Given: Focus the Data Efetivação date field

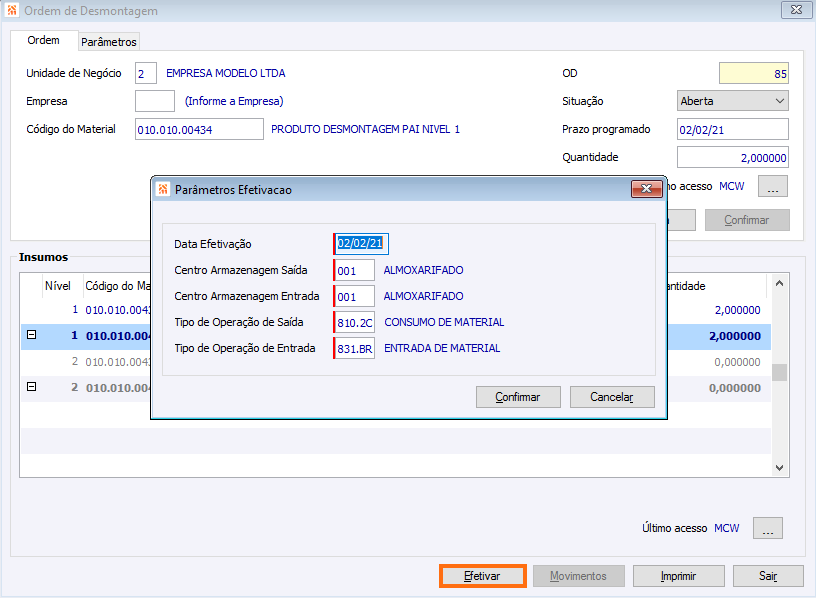Looking at the screenshot, I should (361, 244).
